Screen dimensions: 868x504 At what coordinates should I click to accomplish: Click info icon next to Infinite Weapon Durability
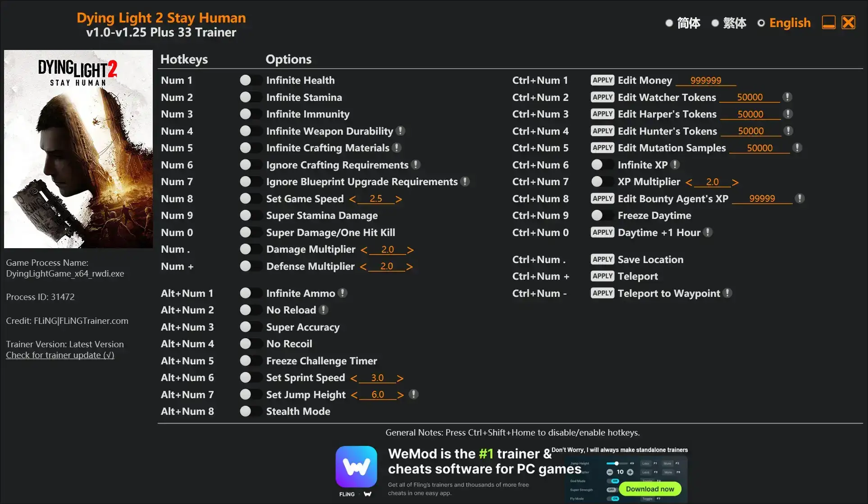(400, 131)
